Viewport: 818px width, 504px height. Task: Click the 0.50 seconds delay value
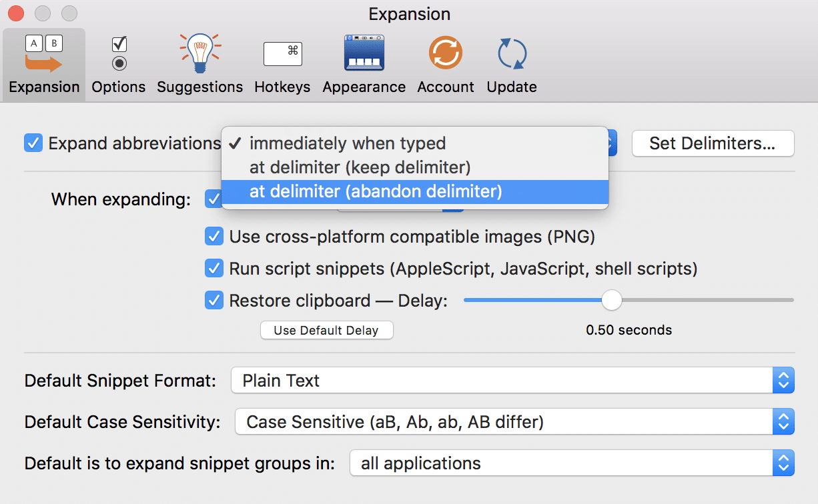tap(629, 330)
